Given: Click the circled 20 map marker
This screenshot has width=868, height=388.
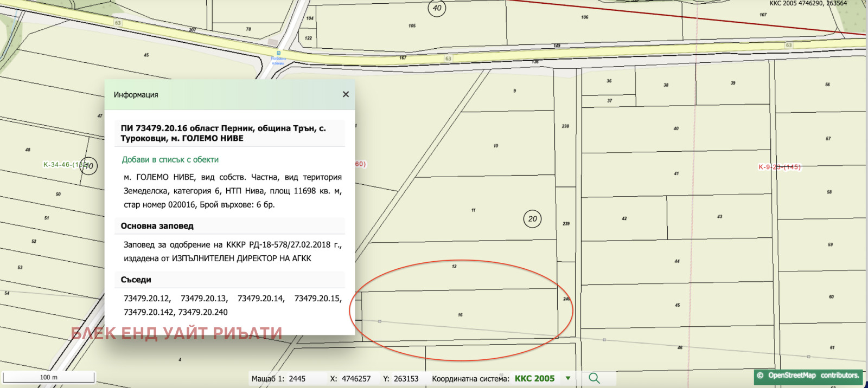Looking at the screenshot, I should pyautogui.click(x=532, y=219).
